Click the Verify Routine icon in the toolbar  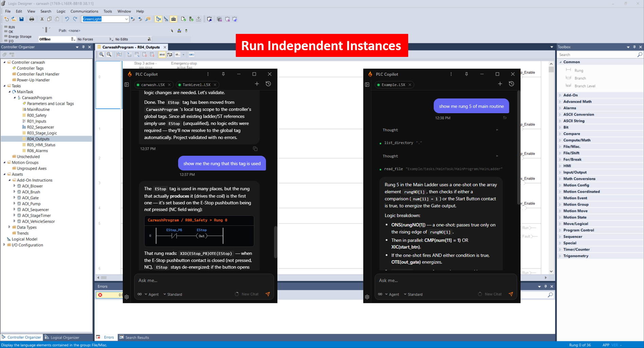click(x=184, y=19)
